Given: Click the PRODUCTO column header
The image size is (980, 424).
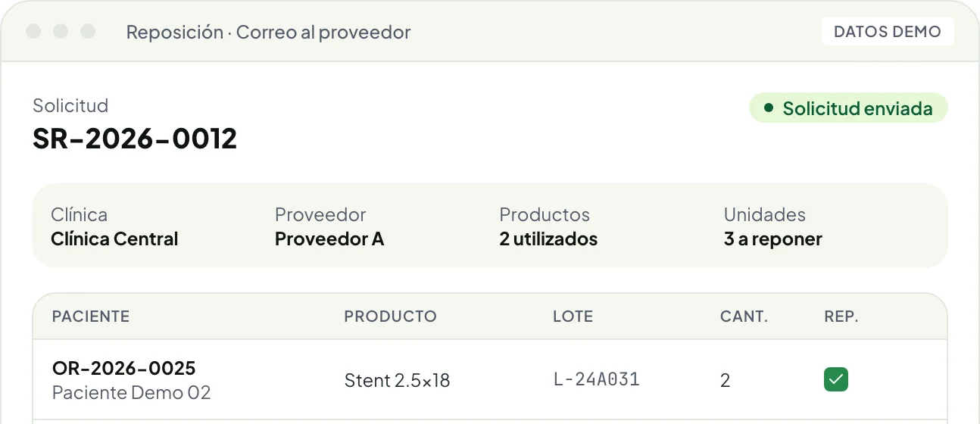Looking at the screenshot, I should [x=390, y=316].
